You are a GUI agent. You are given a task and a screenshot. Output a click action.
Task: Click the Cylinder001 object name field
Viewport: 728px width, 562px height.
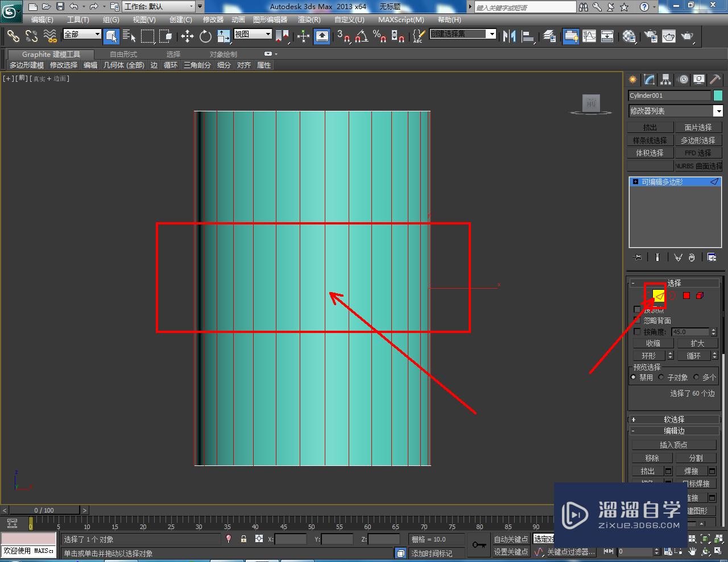tap(669, 95)
